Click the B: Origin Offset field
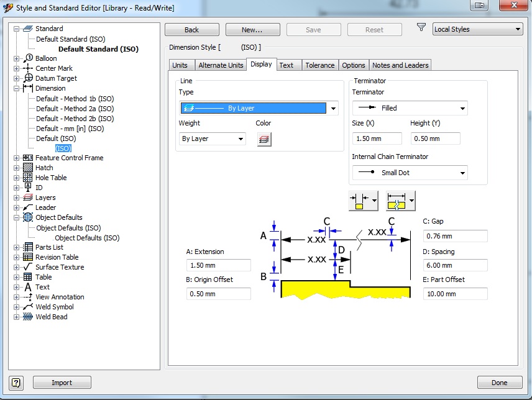This screenshot has width=532, height=400. pyautogui.click(x=219, y=294)
